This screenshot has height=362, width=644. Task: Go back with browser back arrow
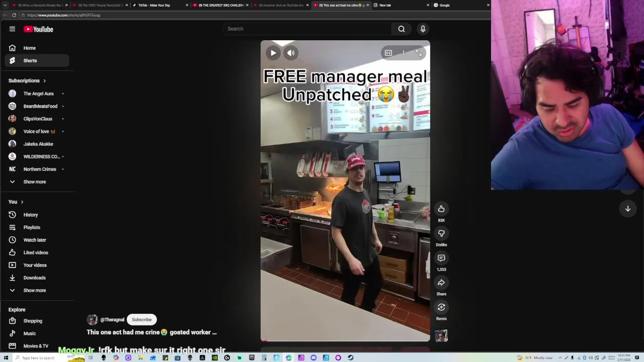point(4,15)
